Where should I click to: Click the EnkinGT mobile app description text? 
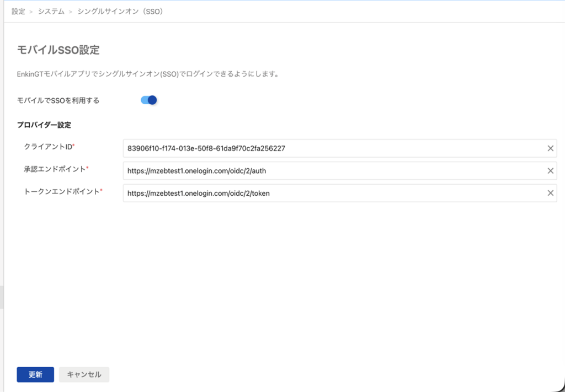[147, 74]
